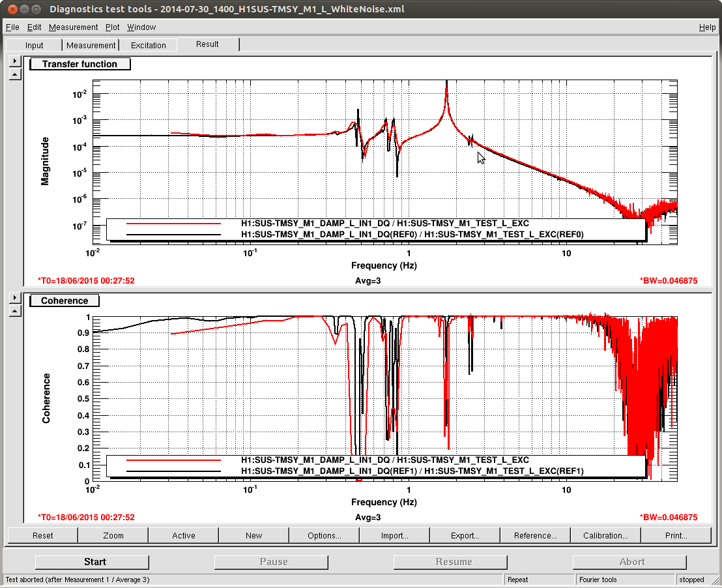The height and width of the screenshot is (588, 722).
Task: Click the 'Test aborted' status message
Action: [x=78, y=580]
